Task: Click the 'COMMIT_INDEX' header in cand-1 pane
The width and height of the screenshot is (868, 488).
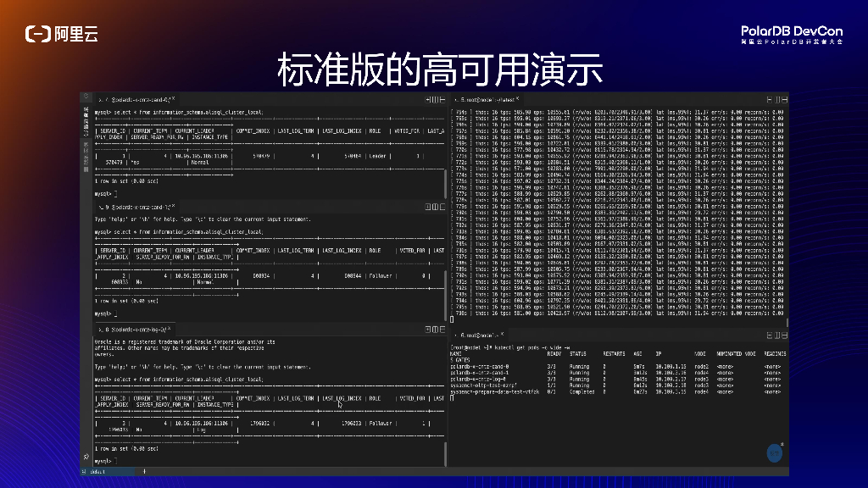Action: coord(253,251)
